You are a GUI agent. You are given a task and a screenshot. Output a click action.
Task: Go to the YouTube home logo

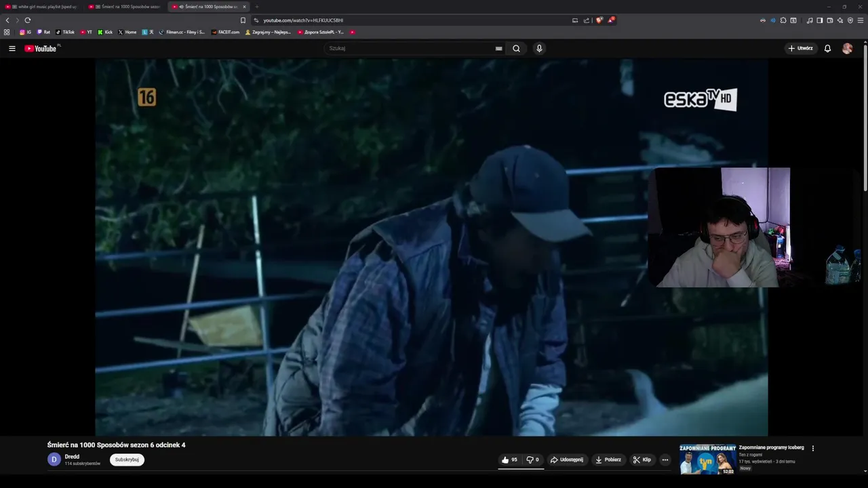pyautogui.click(x=42, y=48)
